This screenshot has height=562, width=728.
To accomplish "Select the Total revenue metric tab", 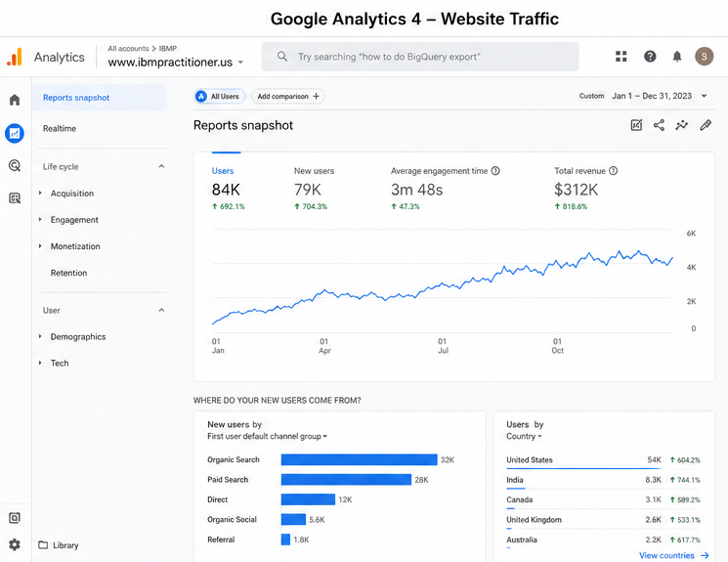I will (585, 189).
